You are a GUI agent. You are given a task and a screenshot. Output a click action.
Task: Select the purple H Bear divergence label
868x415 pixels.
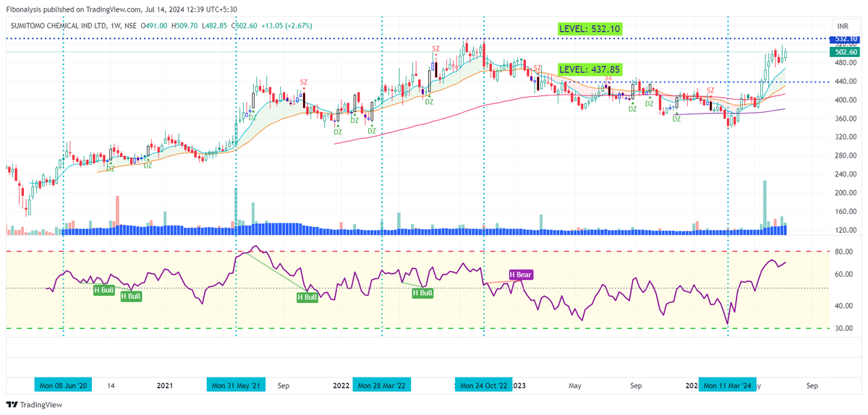521,275
